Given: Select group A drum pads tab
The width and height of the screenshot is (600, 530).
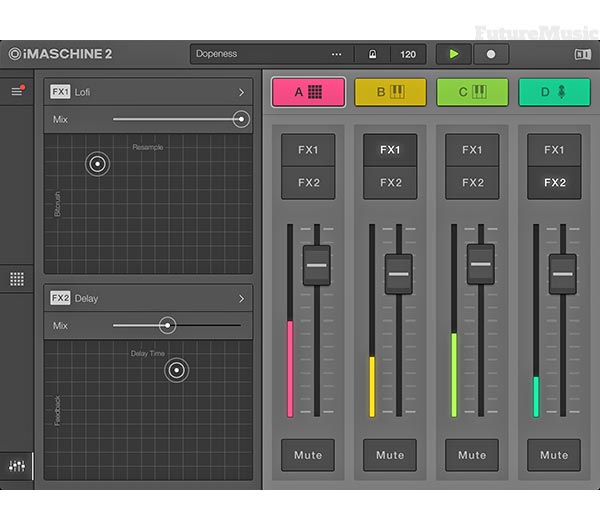Looking at the screenshot, I should point(308,92).
